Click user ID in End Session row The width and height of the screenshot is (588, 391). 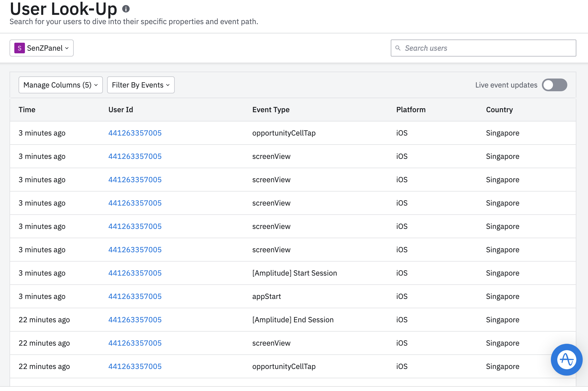coord(135,320)
